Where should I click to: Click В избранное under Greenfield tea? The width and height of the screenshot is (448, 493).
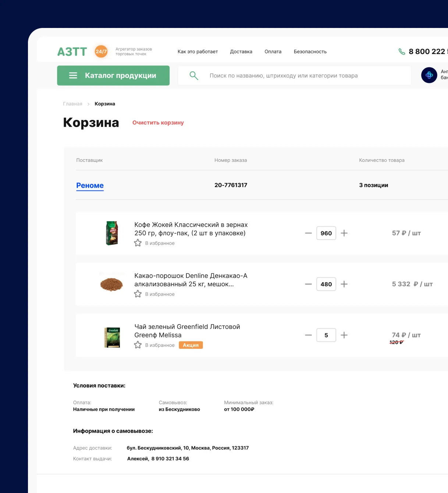[160, 345]
